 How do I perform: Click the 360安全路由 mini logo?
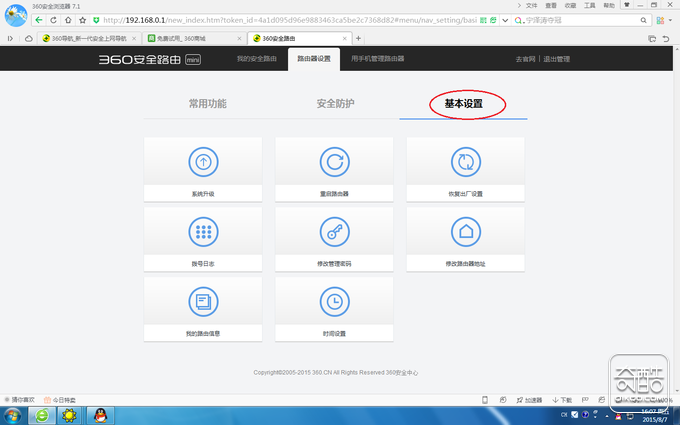click(x=150, y=59)
